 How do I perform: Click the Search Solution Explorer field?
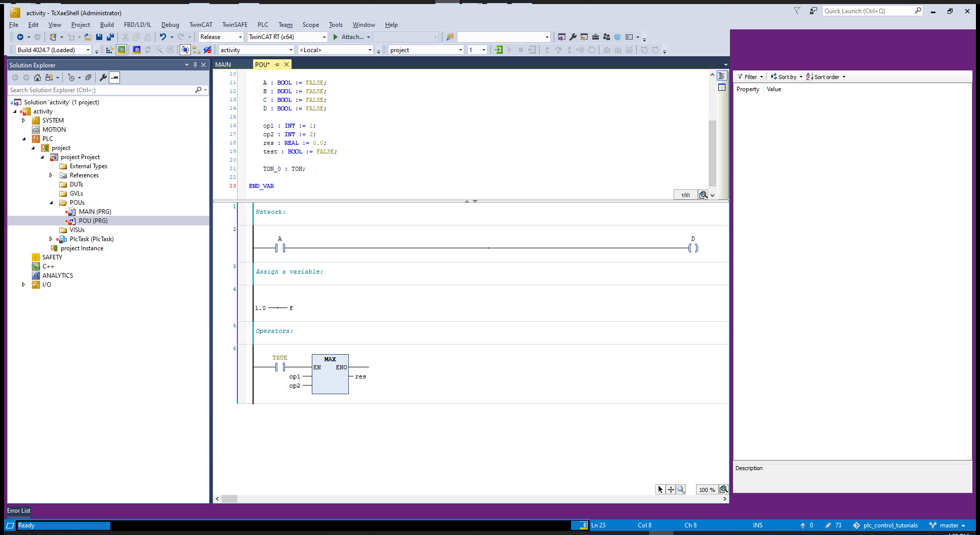101,90
